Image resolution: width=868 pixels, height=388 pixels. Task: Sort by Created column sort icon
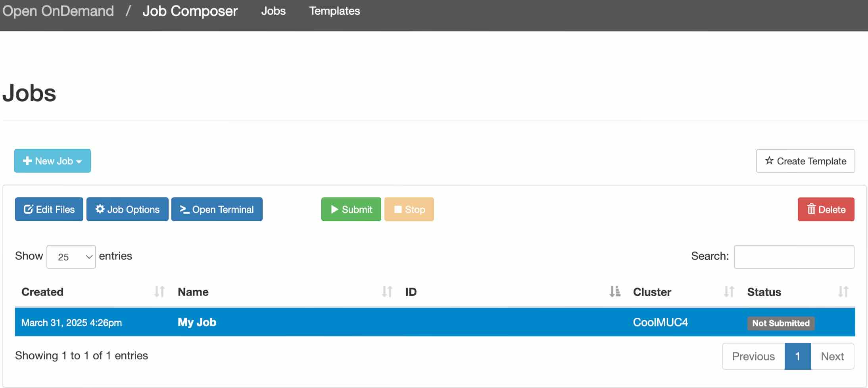click(159, 292)
